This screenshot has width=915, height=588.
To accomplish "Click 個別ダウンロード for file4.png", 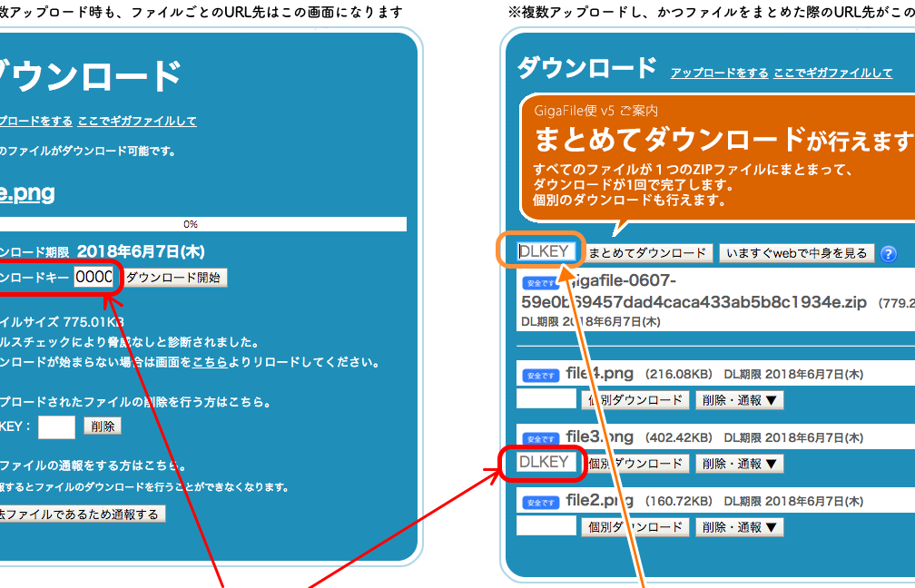I will click(635, 400).
